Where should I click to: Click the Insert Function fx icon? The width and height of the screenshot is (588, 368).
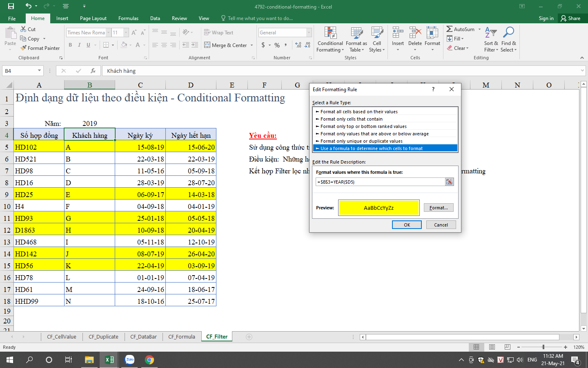coord(93,71)
